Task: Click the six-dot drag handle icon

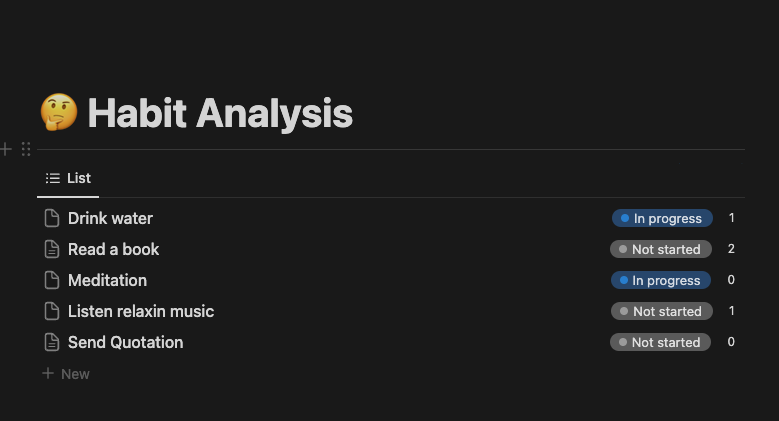Action: tap(26, 149)
